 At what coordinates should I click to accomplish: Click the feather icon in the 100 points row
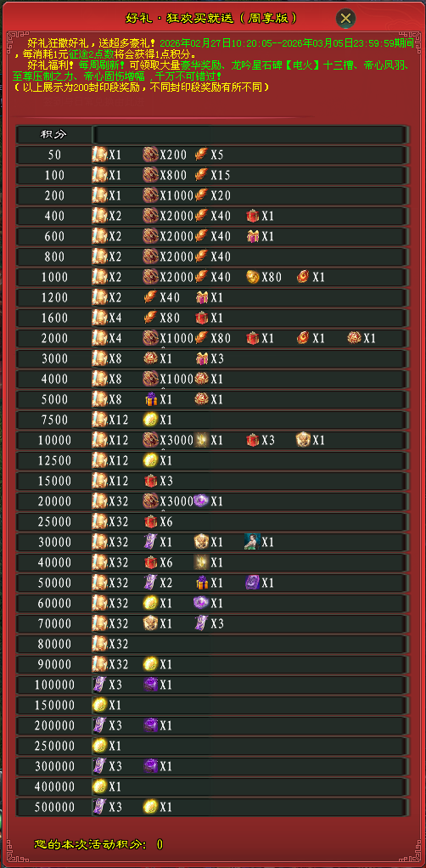pyautogui.click(x=201, y=175)
